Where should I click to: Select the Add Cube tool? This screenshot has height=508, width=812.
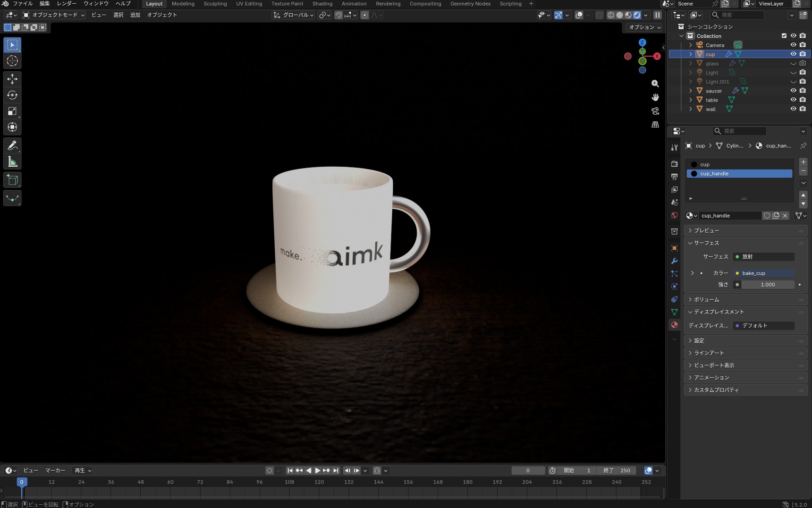[x=12, y=180]
